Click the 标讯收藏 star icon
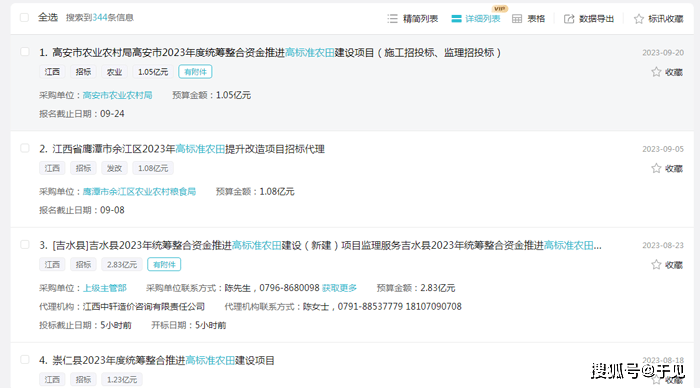 point(639,19)
